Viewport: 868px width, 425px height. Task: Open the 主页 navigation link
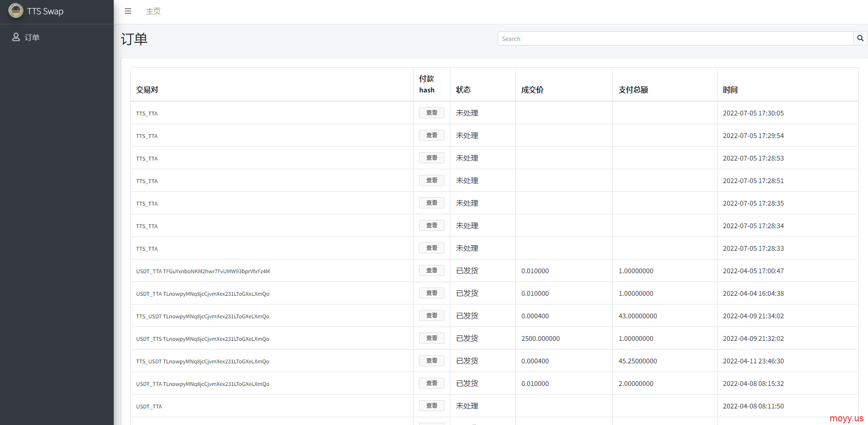(x=153, y=11)
